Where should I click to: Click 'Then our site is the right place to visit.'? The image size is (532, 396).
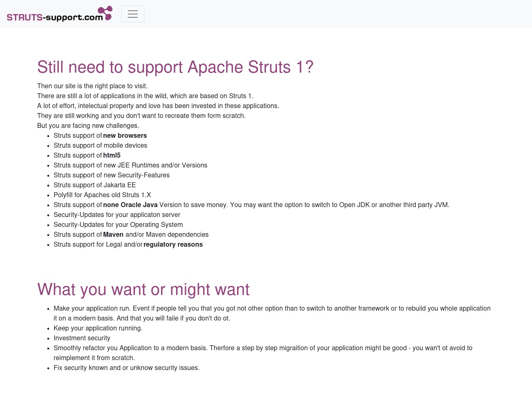(92, 86)
